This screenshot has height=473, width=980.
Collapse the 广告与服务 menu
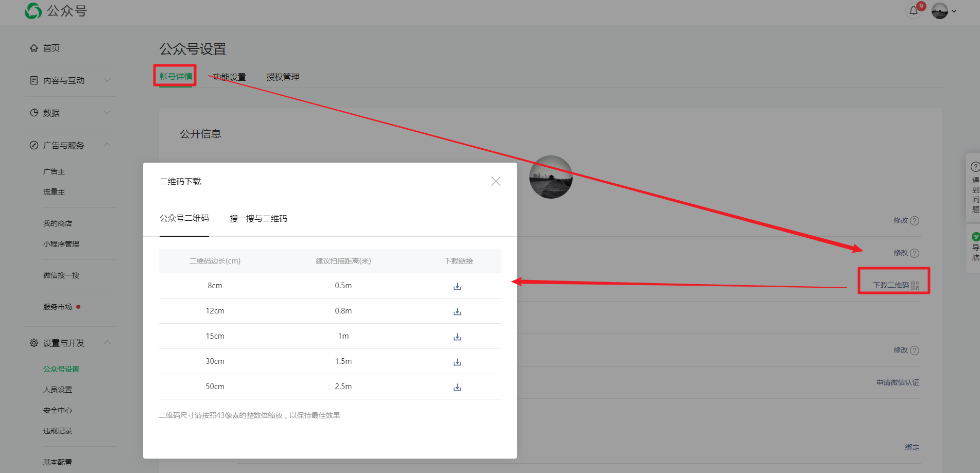[x=70, y=145]
